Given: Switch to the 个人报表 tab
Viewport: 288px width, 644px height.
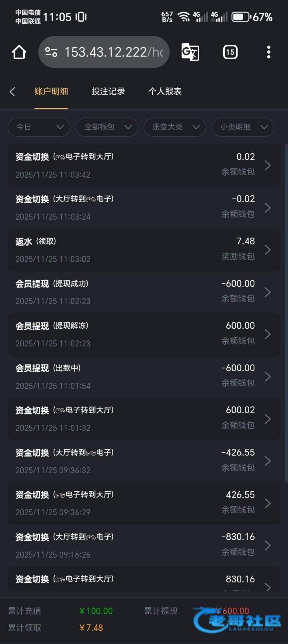Looking at the screenshot, I should pos(165,92).
